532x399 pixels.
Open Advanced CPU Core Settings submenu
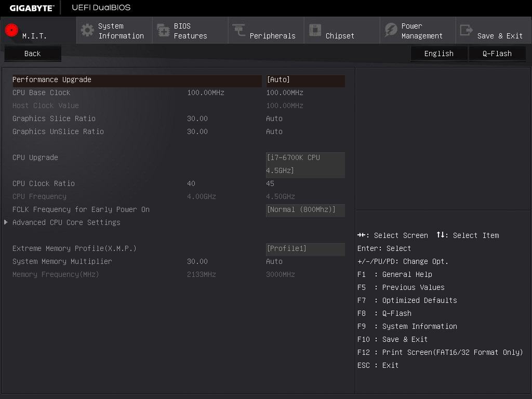[x=66, y=222]
